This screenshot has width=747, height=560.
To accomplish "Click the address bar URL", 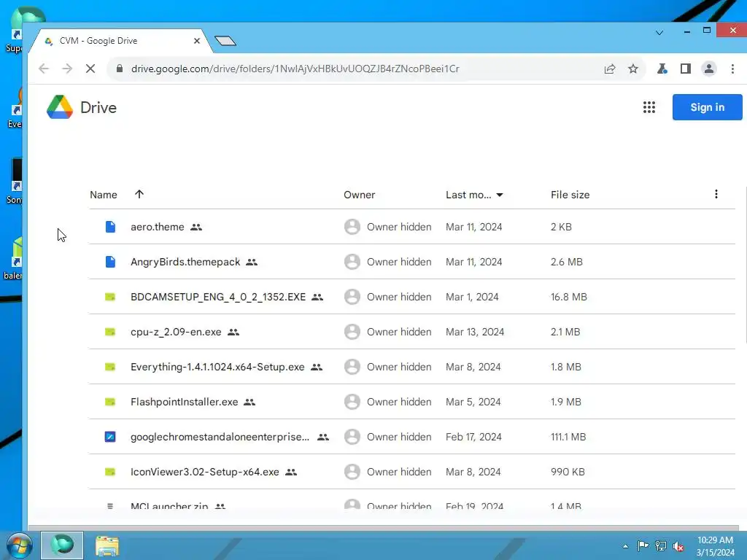I will (x=295, y=69).
